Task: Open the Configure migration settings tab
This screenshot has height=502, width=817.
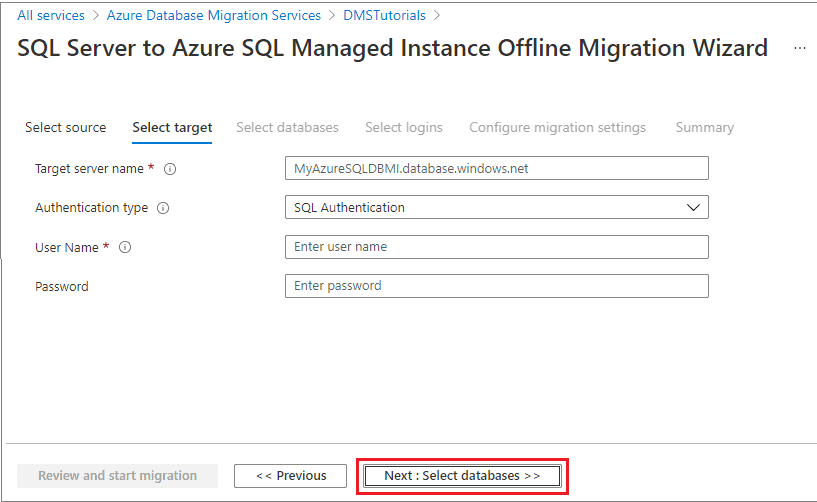Action: click(557, 127)
